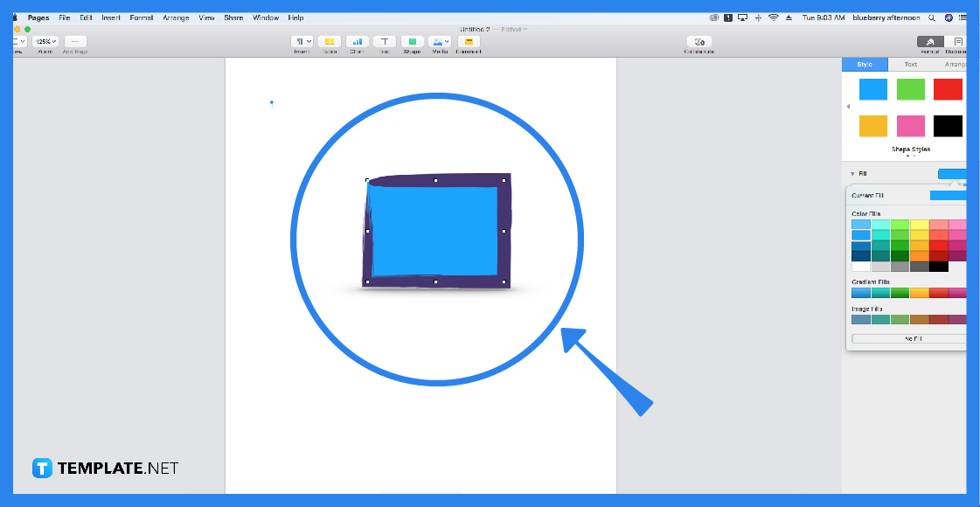Pick the white color fill swatch
Viewport: 980px width, 507px height.
860,267
